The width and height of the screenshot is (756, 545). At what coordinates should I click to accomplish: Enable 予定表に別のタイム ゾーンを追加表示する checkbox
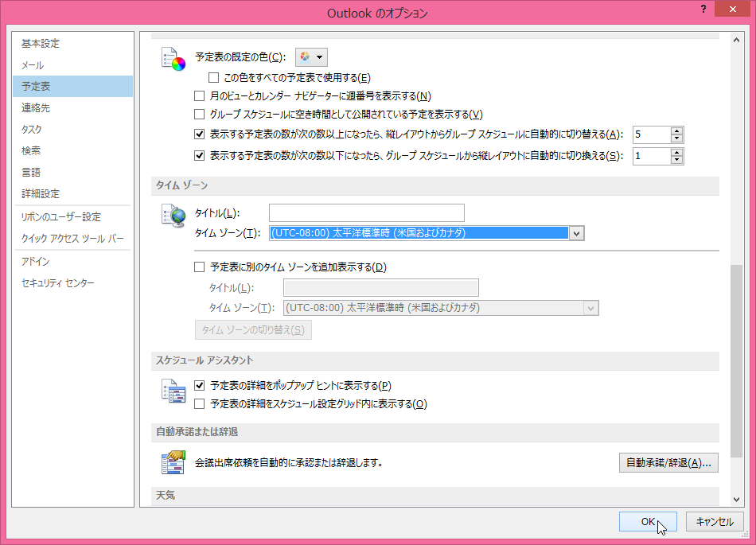click(199, 267)
